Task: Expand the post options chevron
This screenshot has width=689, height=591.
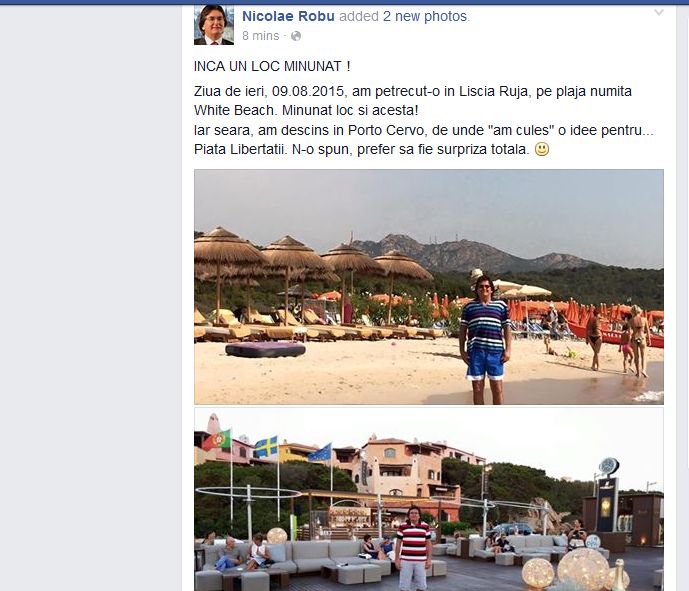Action: point(659,13)
